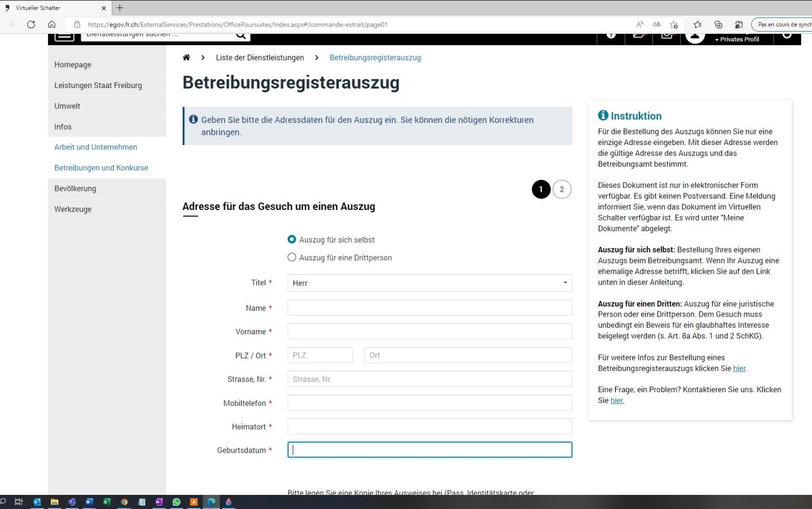Open the Titel dropdown showing Herr
812x509 pixels.
coord(429,283)
